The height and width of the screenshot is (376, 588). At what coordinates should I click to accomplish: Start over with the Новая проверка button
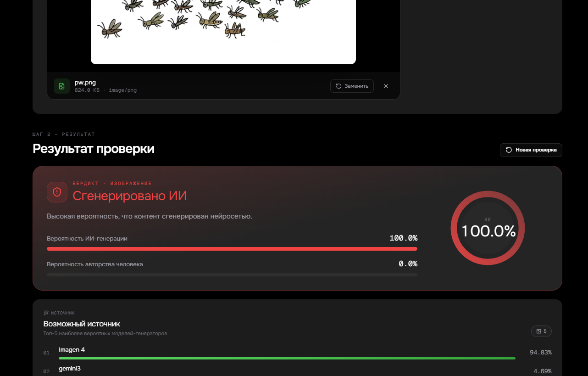pos(531,150)
